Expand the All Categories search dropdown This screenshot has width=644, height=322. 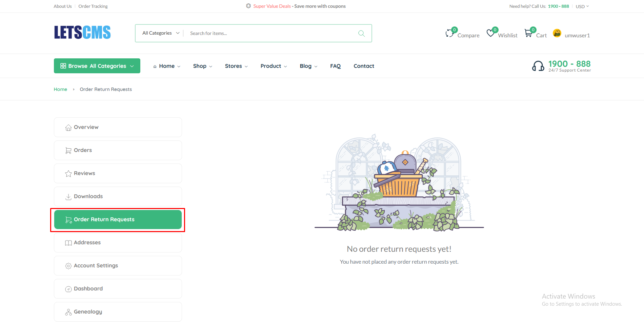(x=161, y=33)
